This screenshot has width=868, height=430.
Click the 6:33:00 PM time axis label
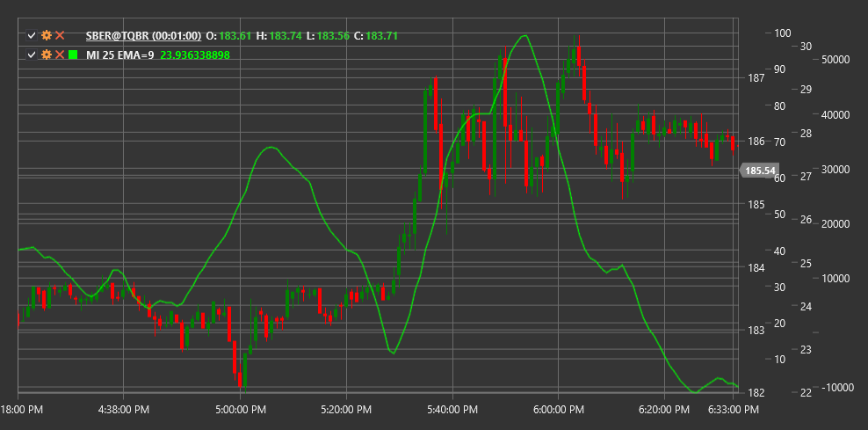coord(733,410)
